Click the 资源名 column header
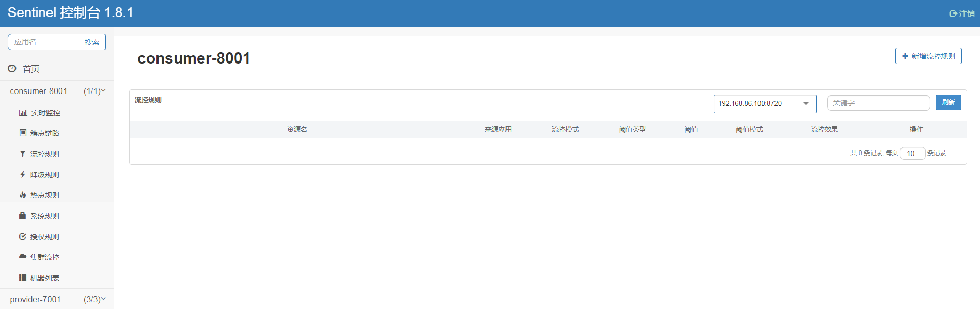This screenshot has width=980, height=309. (297, 129)
